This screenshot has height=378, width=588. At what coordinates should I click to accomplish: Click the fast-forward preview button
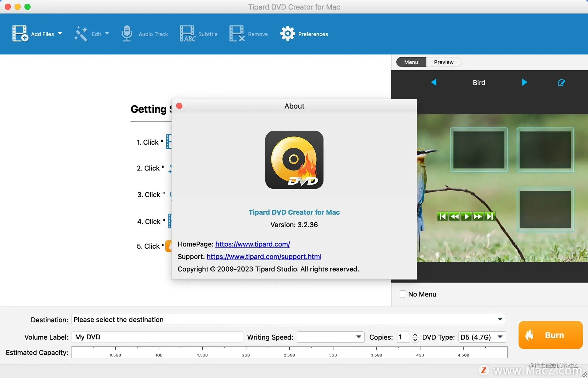tap(478, 216)
